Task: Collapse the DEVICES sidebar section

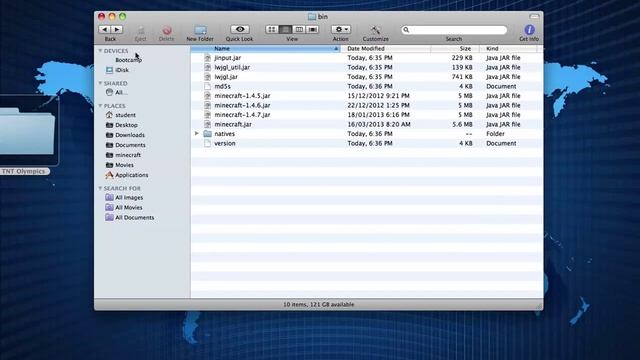Action: 100,51
